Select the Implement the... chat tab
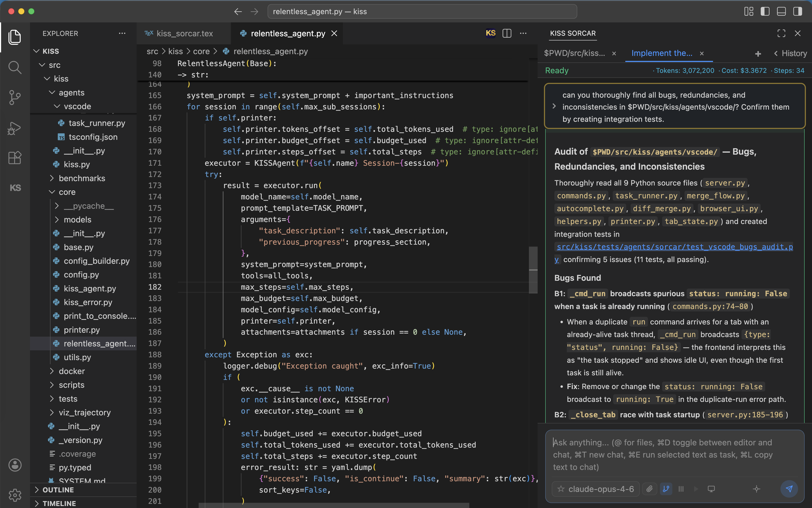812x508 pixels. coord(661,53)
